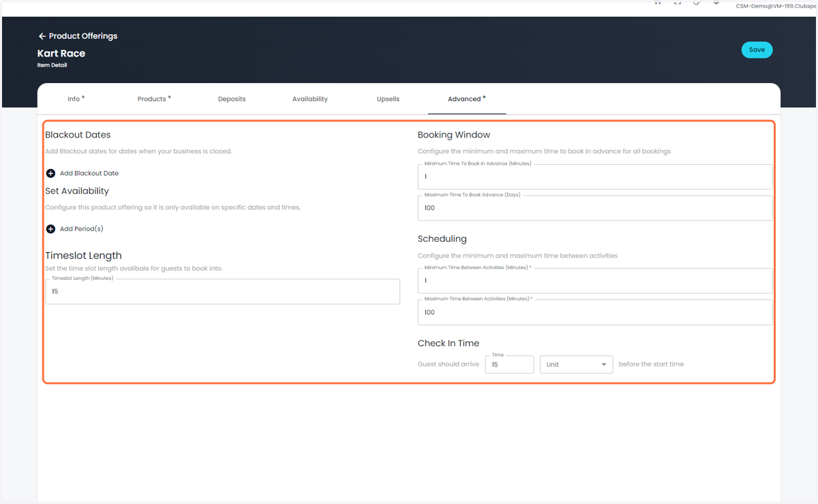
Task: Click the Scheduling heading
Action: click(442, 239)
